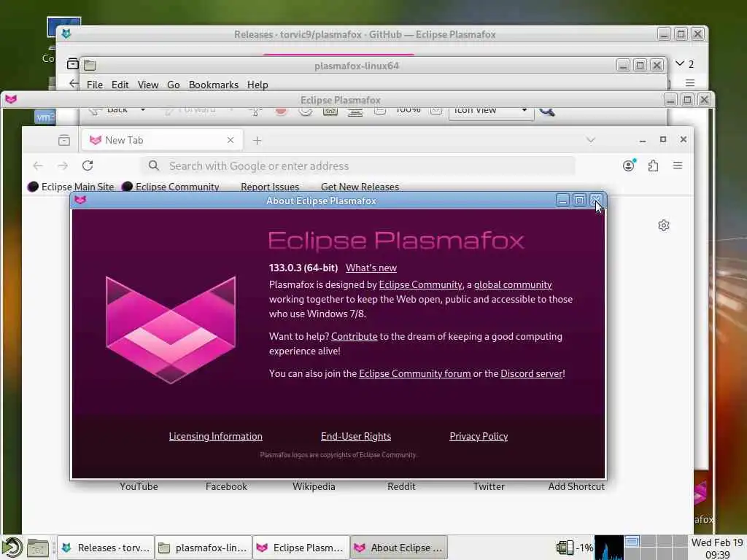
Task: Click About dialog title bar fox icon
Action: tap(80, 200)
